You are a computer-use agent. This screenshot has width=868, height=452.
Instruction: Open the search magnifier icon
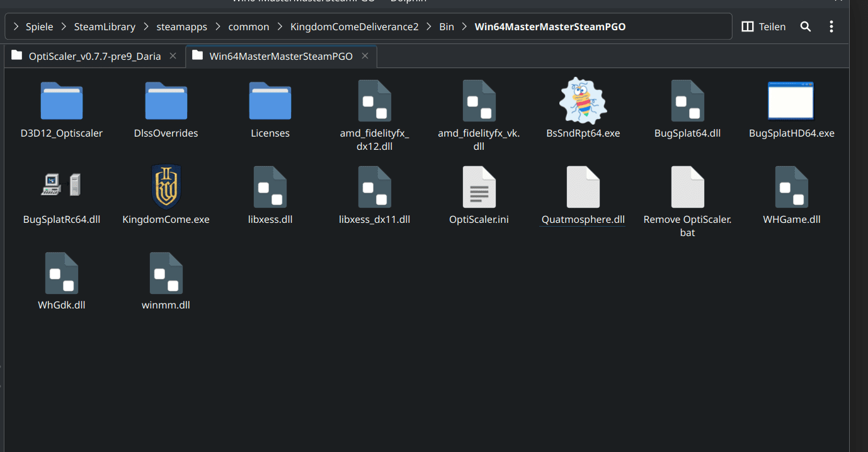(x=806, y=26)
